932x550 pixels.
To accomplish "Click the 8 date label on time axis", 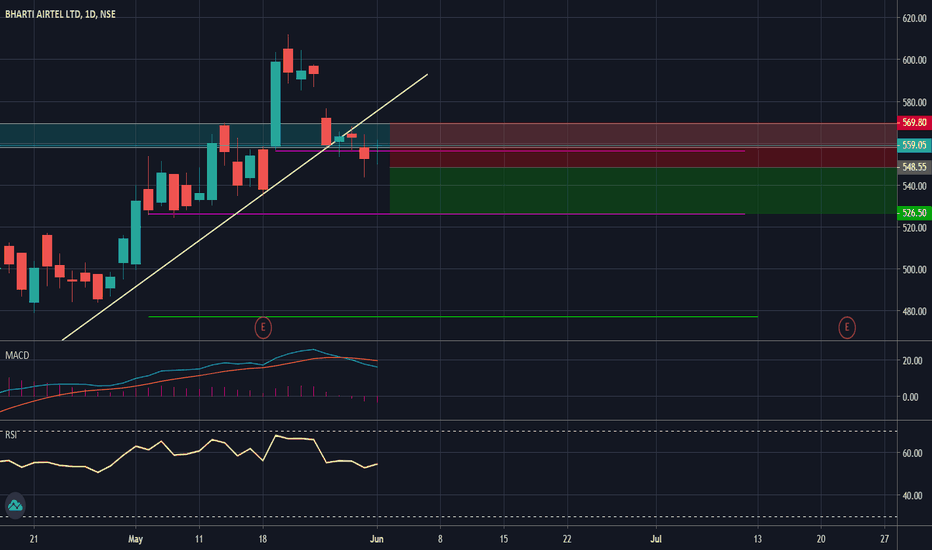I will [440, 539].
